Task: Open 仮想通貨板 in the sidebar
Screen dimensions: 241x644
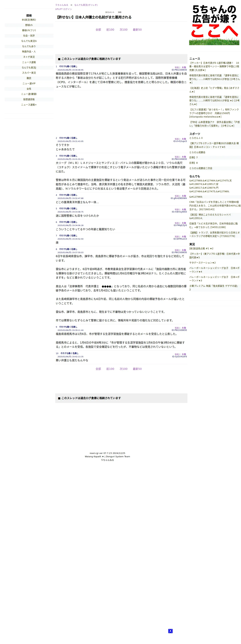Action: [29, 99]
